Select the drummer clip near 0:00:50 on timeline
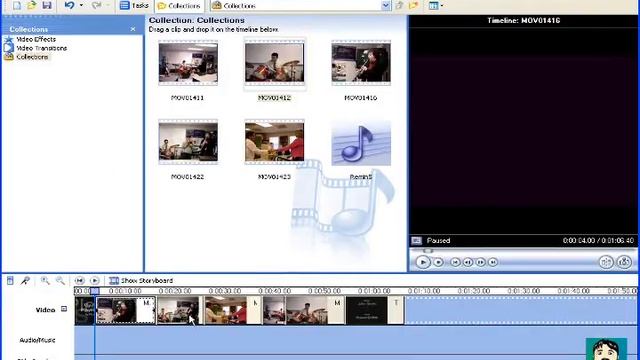640x360 pixels. coord(315,311)
